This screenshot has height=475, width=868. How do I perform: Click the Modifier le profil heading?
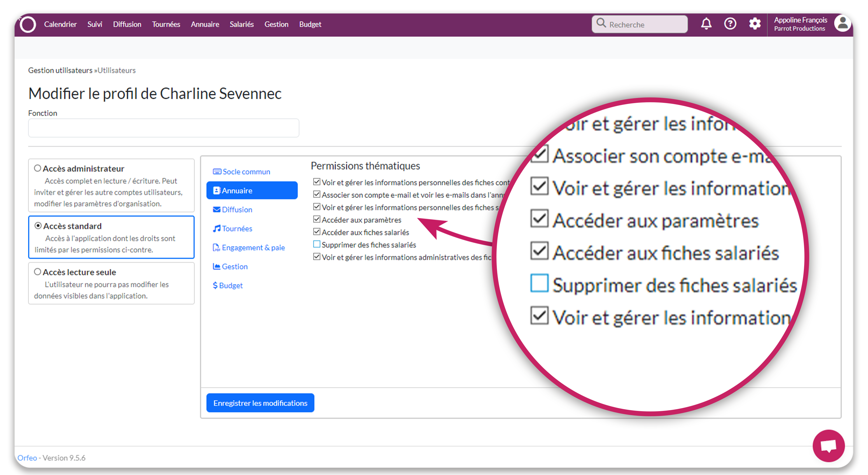click(155, 93)
